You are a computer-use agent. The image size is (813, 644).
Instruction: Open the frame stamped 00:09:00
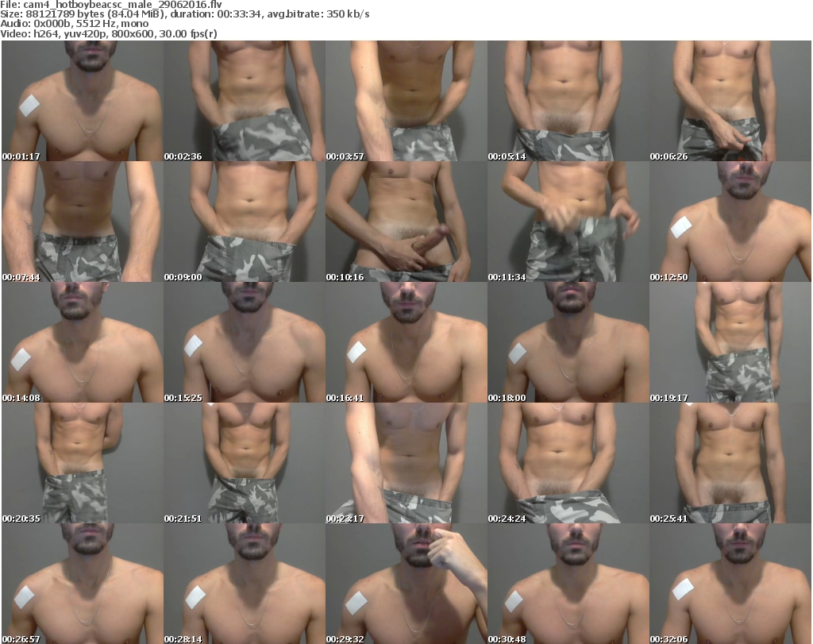click(245, 222)
